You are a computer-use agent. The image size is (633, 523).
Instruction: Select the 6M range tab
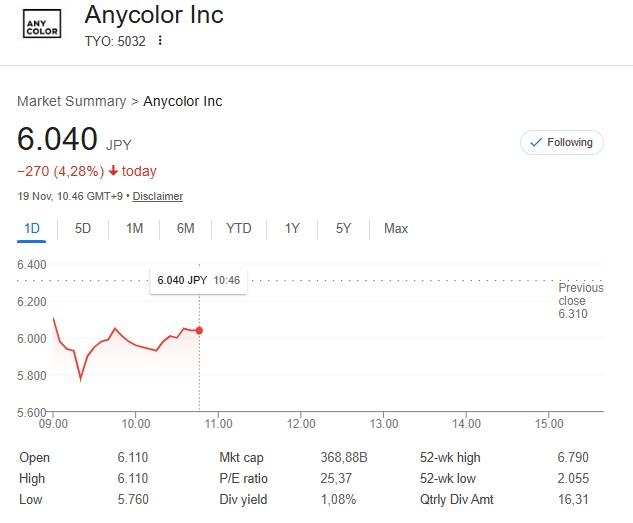pyautogui.click(x=186, y=228)
